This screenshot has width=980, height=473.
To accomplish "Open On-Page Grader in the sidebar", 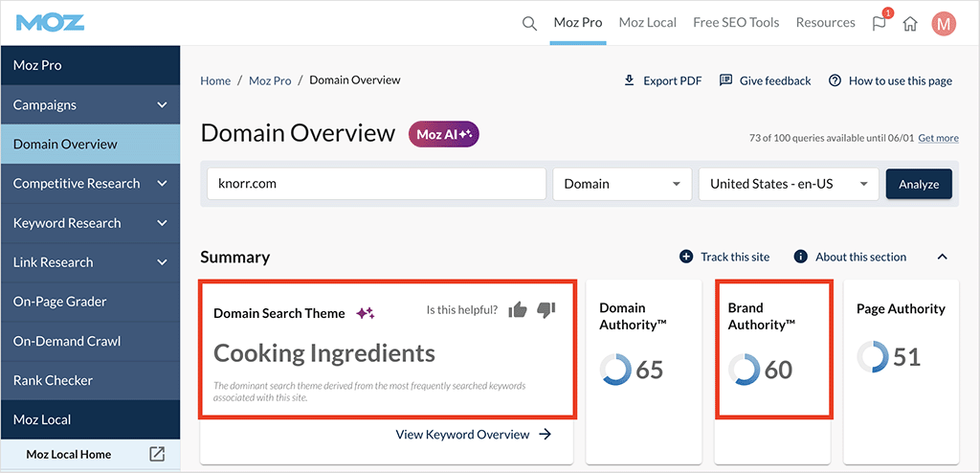I will (x=90, y=302).
